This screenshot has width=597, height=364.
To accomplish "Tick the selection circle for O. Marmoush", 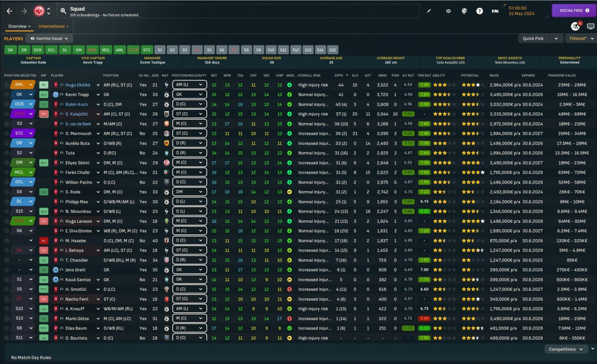I will (x=7, y=134).
